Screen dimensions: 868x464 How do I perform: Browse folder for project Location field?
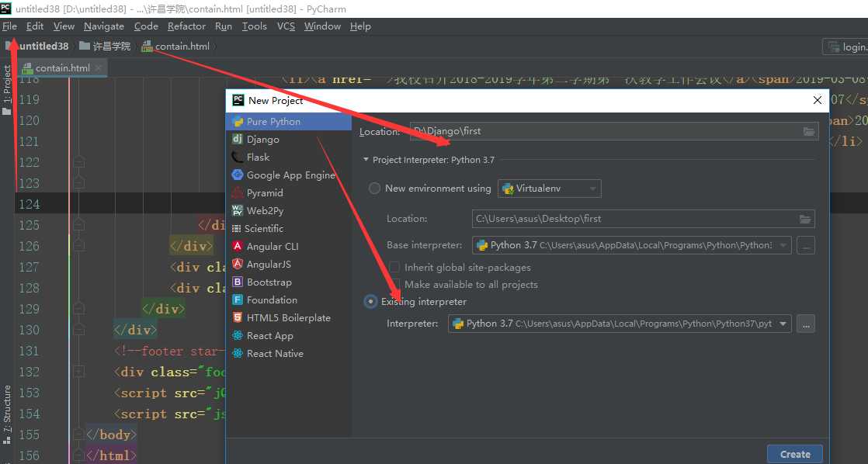click(809, 131)
